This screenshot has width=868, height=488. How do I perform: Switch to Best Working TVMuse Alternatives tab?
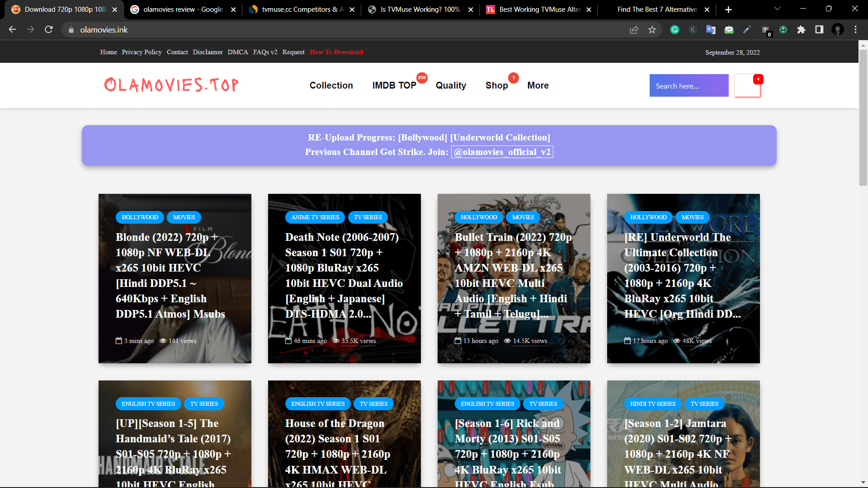[x=539, y=9]
